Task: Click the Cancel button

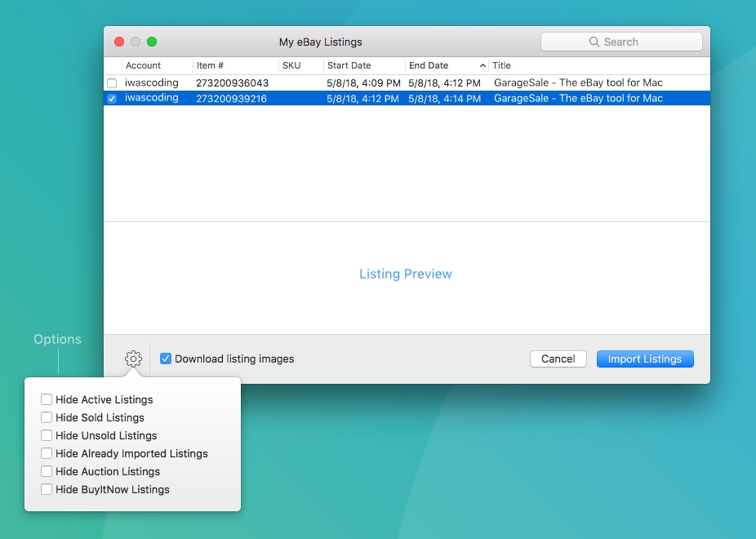Action: tap(558, 359)
